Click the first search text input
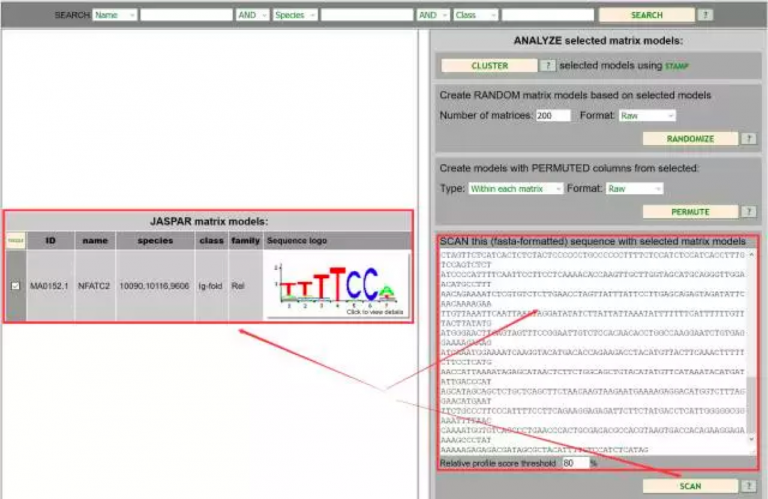The height and width of the screenshot is (499, 768). coord(186,15)
